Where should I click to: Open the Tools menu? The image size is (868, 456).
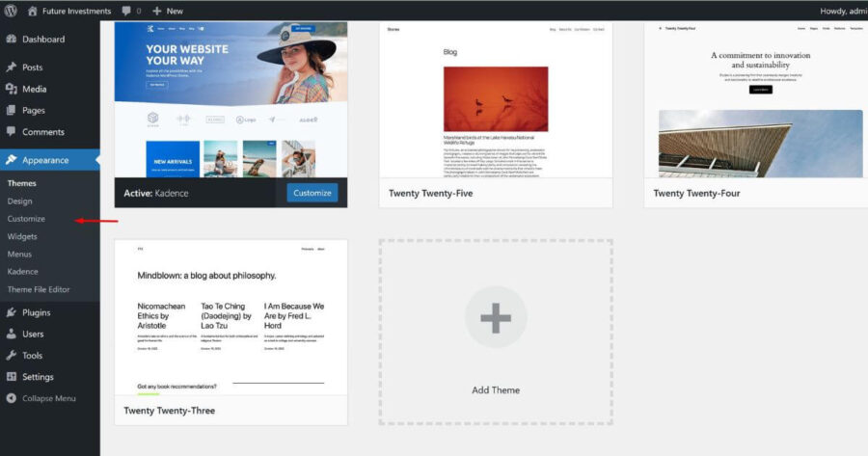[32, 356]
